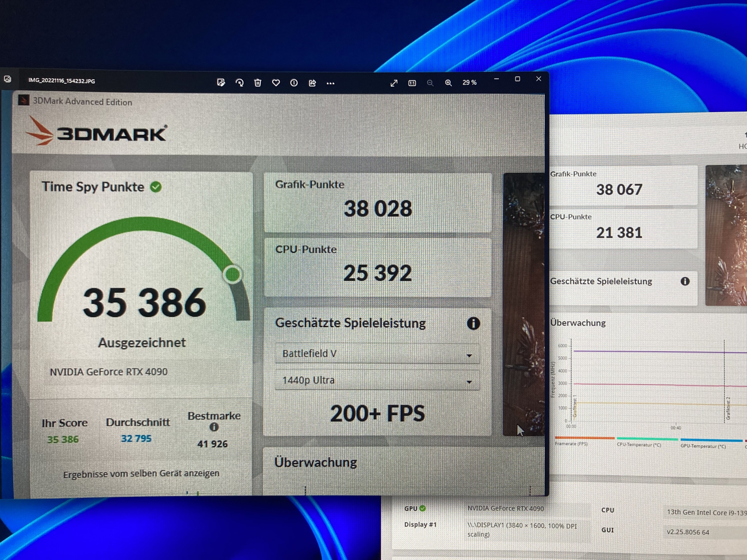Set view to actual size 1:1
The image size is (747, 560).
(412, 83)
